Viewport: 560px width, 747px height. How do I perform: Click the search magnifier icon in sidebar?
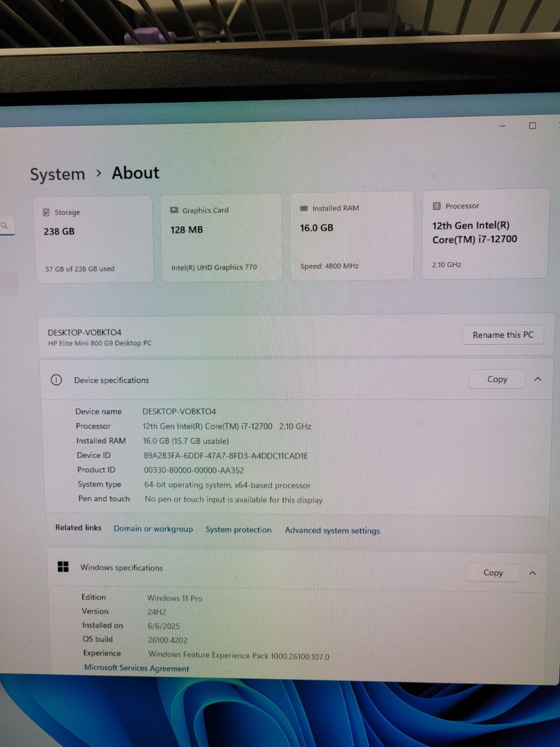coord(4,226)
